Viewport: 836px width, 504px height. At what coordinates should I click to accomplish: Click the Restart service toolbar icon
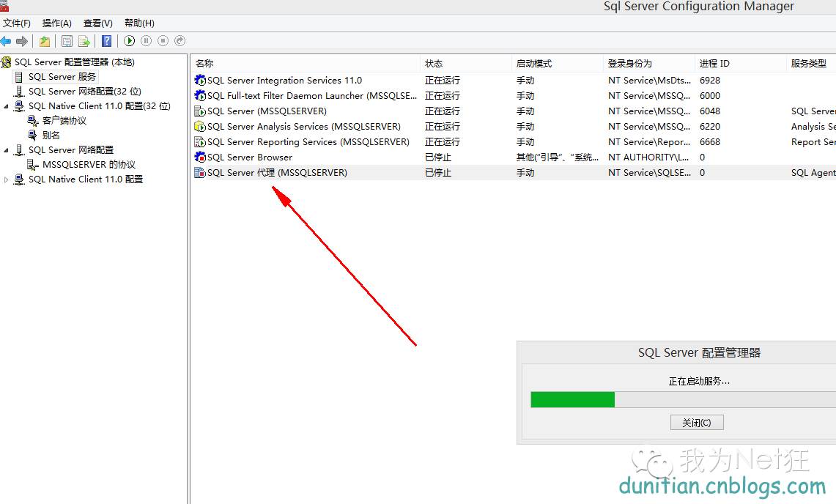pos(180,40)
